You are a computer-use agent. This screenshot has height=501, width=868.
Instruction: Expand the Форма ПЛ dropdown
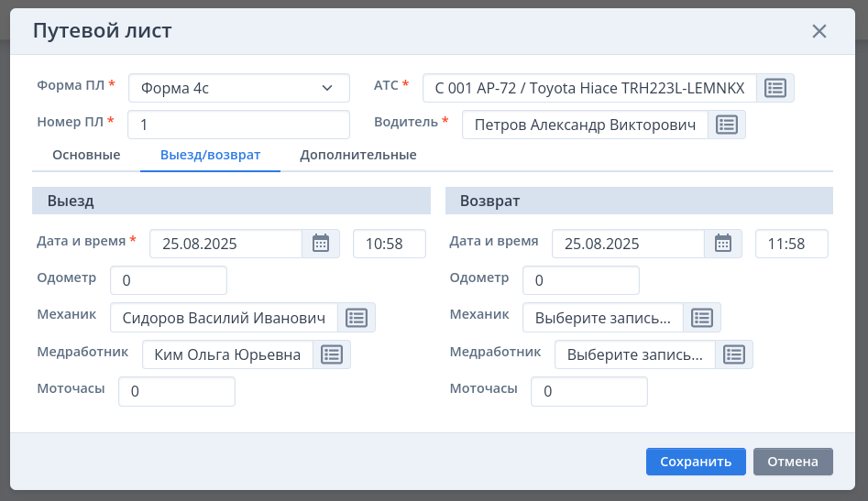pyautogui.click(x=239, y=88)
